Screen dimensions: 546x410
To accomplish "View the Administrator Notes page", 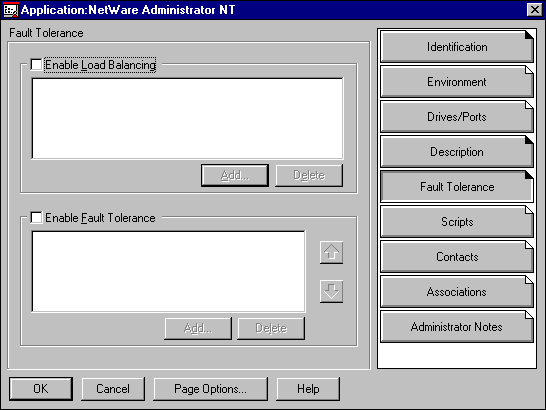I will coord(457,327).
